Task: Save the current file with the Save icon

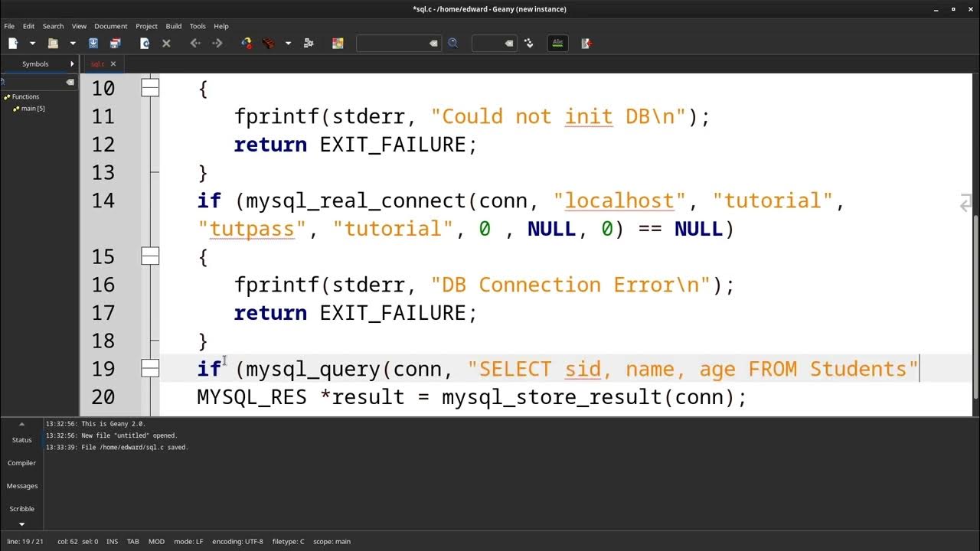Action: [93, 44]
